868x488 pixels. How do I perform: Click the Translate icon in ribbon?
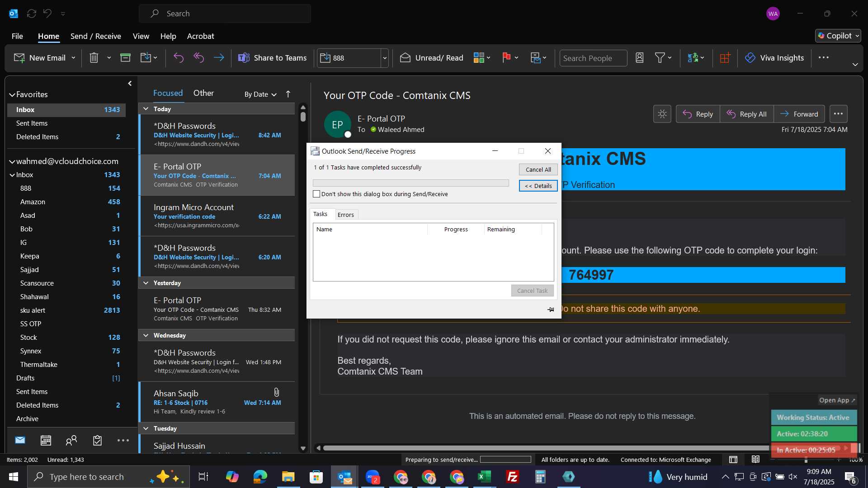693,58
